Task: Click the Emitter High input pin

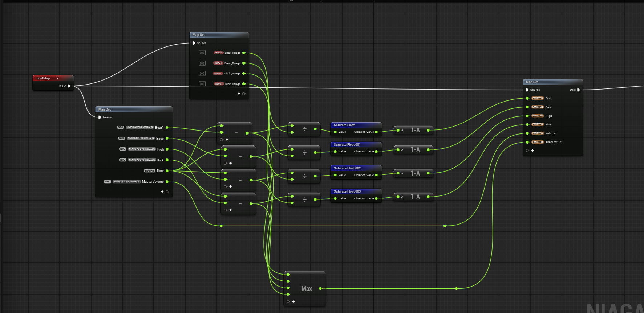Action: click(527, 116)
